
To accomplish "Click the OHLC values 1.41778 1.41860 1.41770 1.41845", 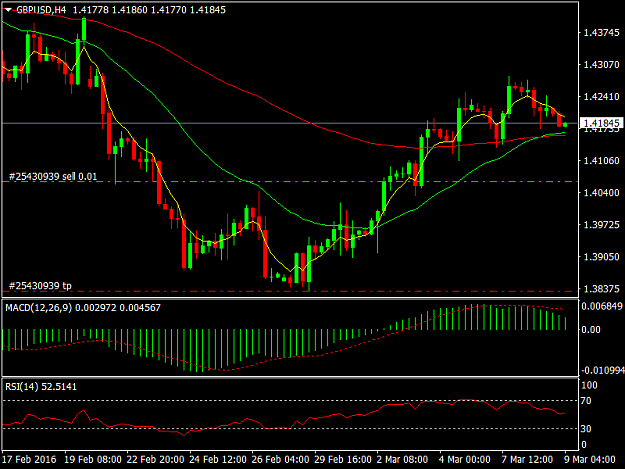I will click(x=149, y=10).
